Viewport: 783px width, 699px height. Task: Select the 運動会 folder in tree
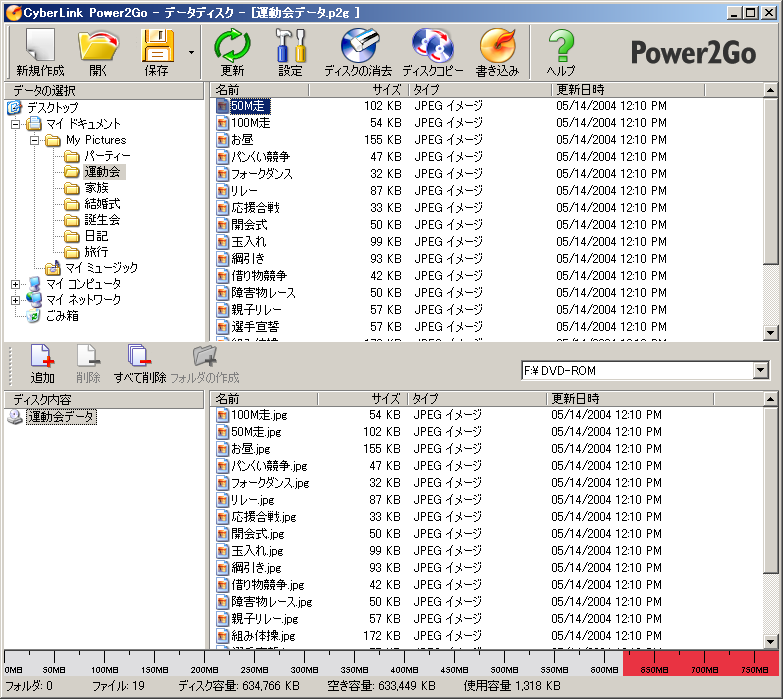[x=102, y=172]
